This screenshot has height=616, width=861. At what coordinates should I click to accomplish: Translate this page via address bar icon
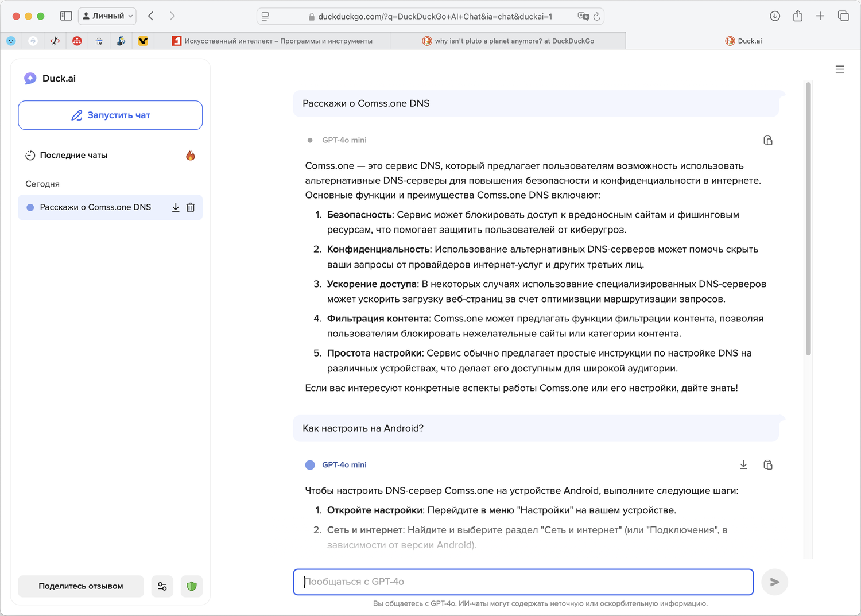pyautogui.click(x=583, y=17)
